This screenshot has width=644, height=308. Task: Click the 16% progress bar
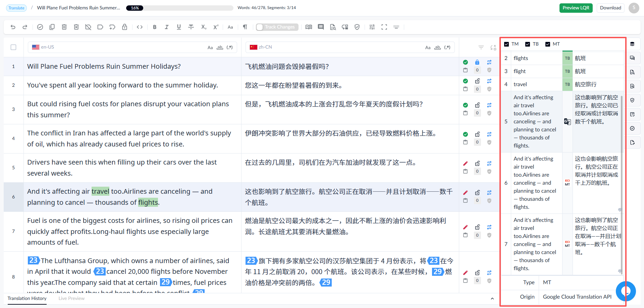point(180,8)
